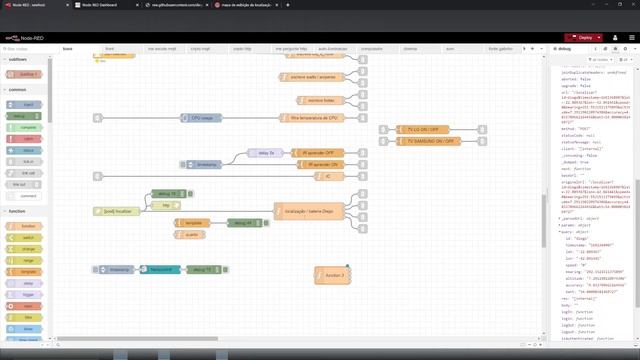Select the debug messages bug icon
This screenshot has height=360, width=640.
coord(615,49)
